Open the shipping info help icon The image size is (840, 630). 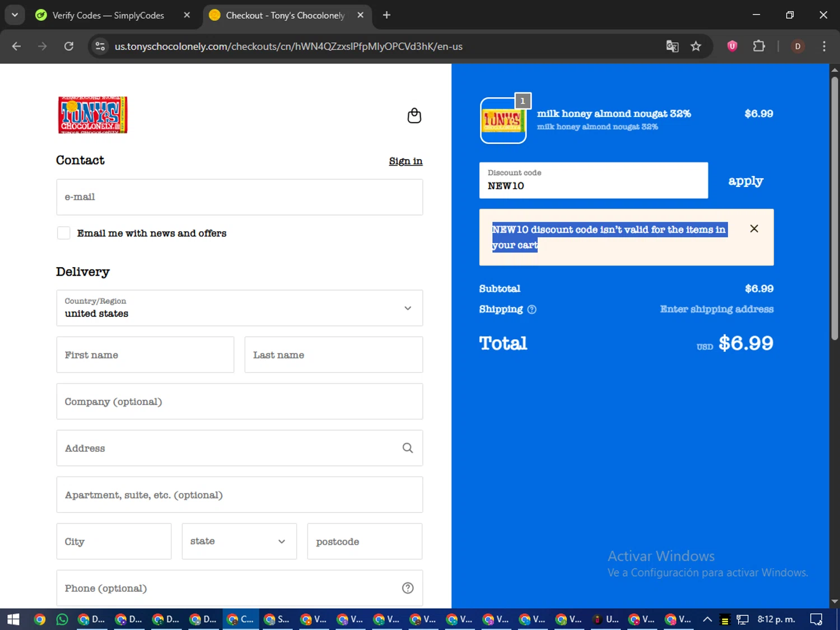click(x=531, y=309)
